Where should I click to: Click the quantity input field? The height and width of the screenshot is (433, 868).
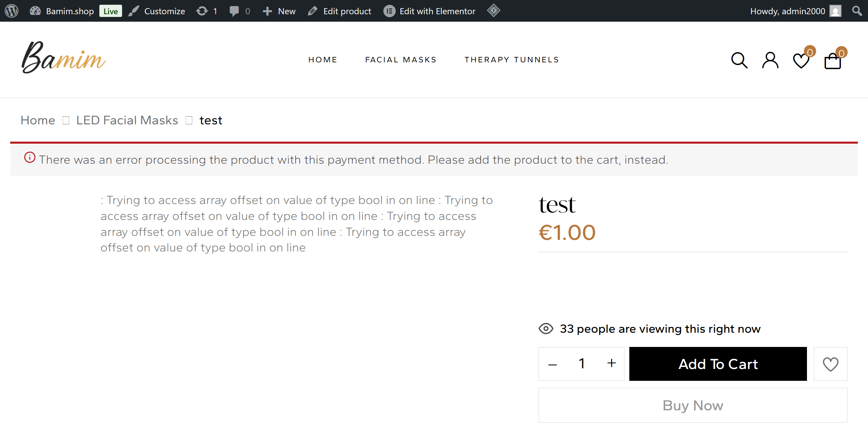582,364
